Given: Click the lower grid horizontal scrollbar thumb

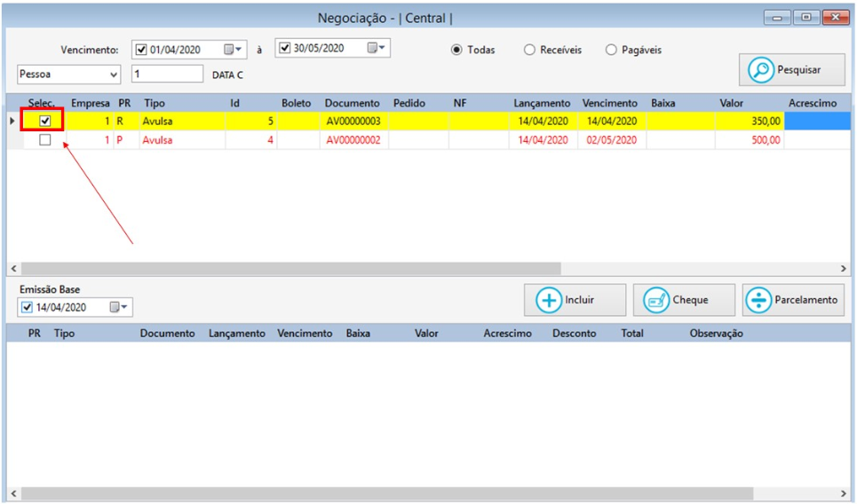Looking at the screenshot, I should point(387,493).
